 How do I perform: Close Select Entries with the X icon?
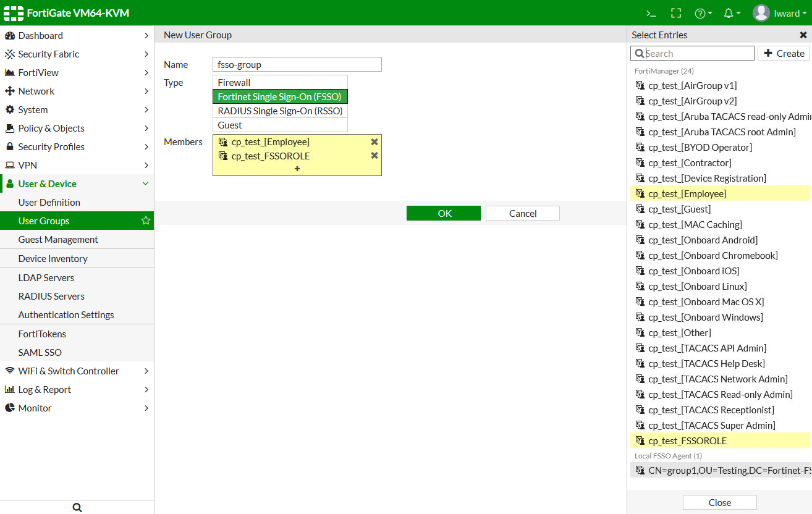(x=803, y=35)
